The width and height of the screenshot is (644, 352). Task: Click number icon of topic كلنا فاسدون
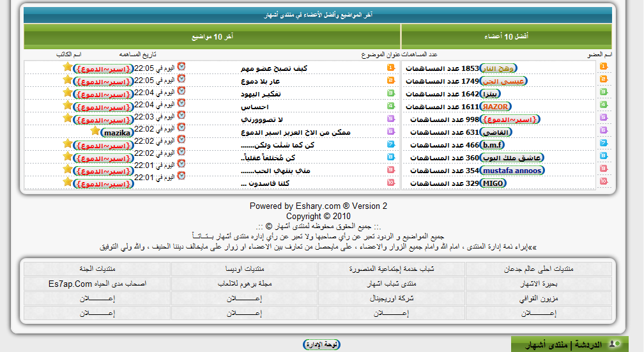point(390,182)
